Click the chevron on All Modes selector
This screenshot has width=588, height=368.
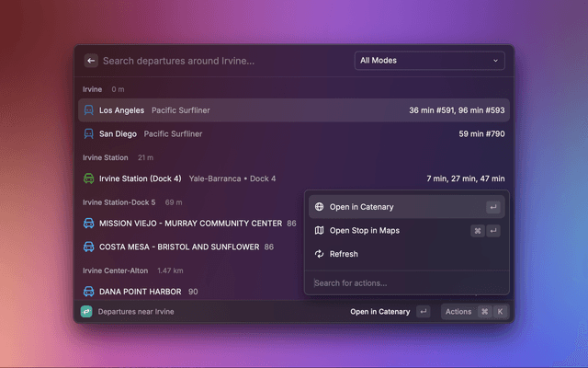[x=496, y=61]
